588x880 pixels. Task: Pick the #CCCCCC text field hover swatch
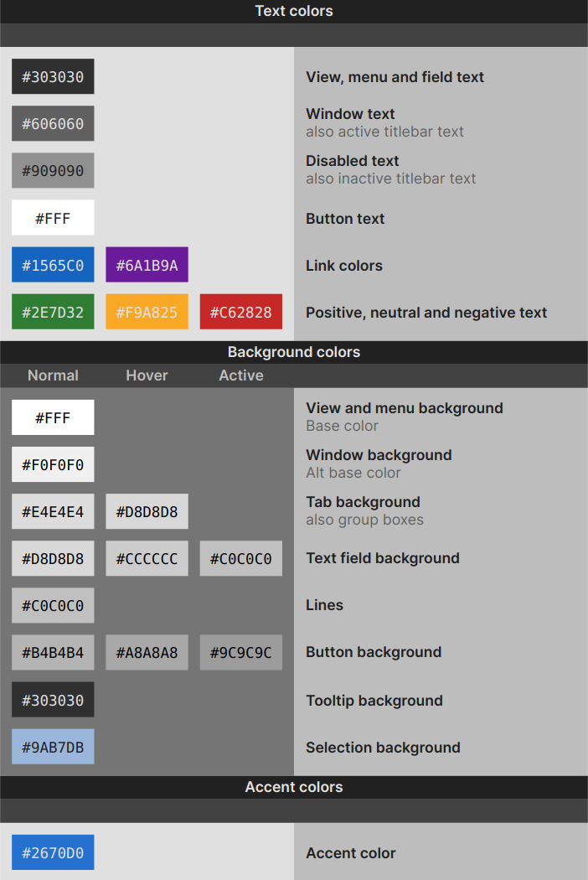coord(147,558)
